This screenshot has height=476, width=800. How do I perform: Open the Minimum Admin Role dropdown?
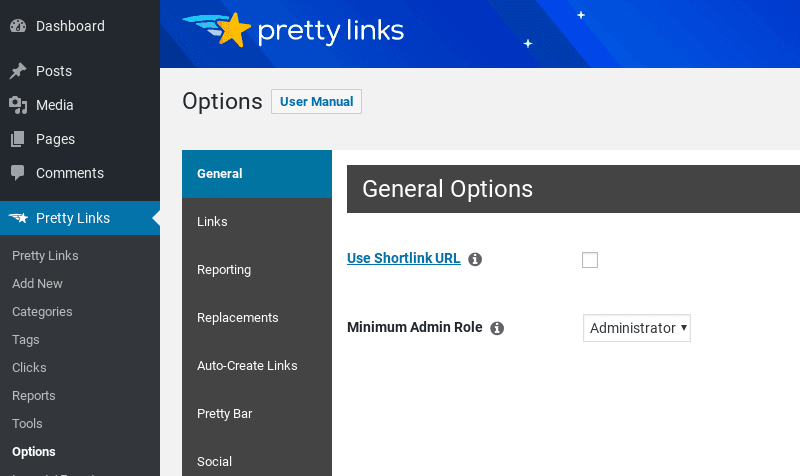tap(637, 328)
